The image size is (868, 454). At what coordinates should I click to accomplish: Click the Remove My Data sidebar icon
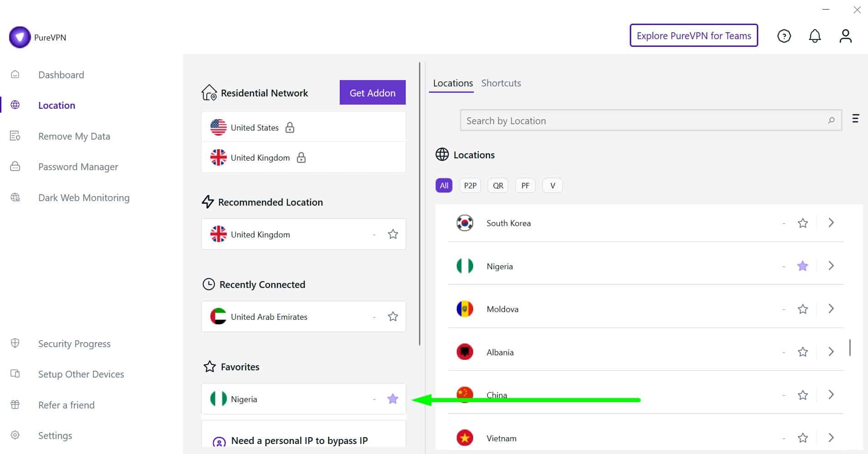15,136
